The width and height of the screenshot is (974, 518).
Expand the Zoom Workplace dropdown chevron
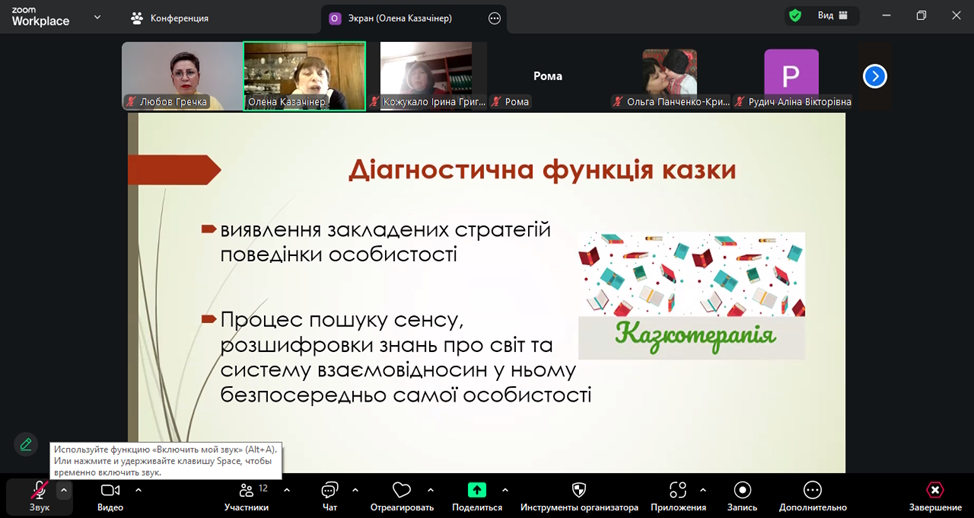[x=97, y=17]
